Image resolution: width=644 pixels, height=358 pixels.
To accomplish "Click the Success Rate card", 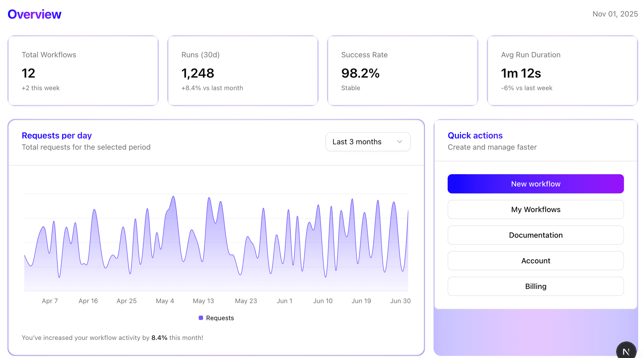I will tap(402, 71).
